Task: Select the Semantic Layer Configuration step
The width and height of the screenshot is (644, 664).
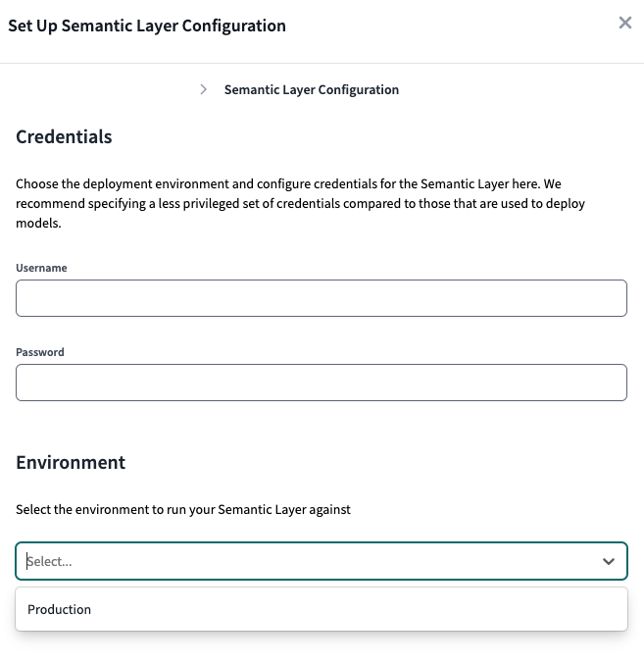Action: 312,90
